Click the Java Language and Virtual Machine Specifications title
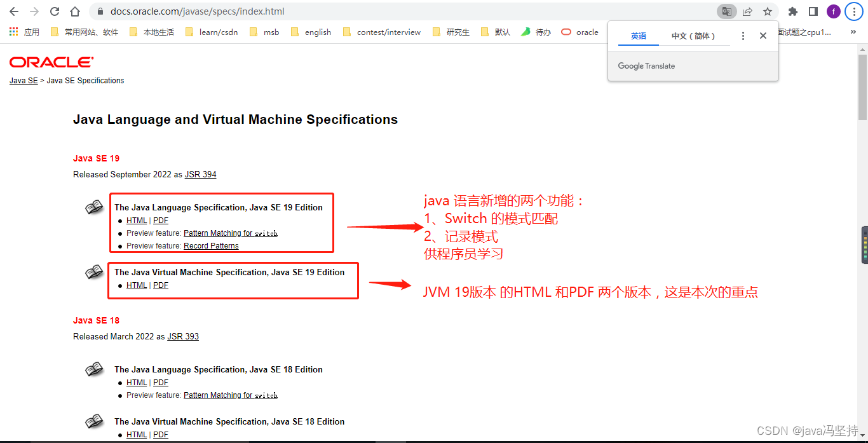 [x=236, y=119]
